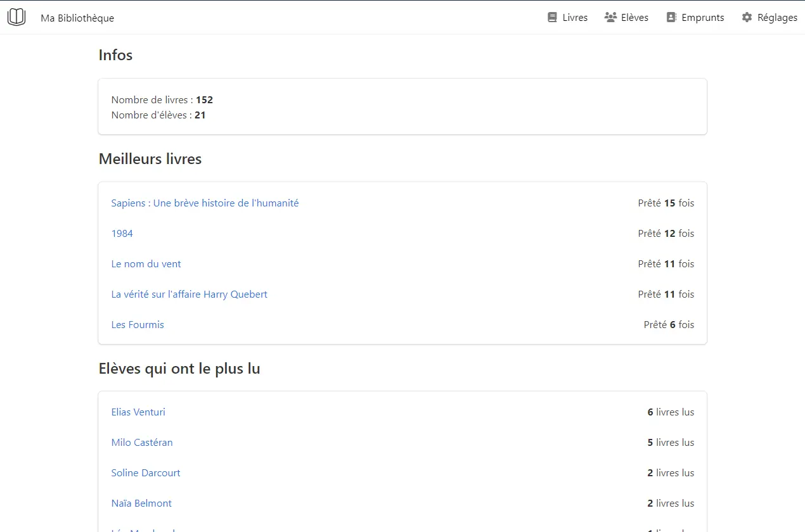
Task: Click the Nombre d'élèves : 21 line
Action: click(x=158, y=115)
